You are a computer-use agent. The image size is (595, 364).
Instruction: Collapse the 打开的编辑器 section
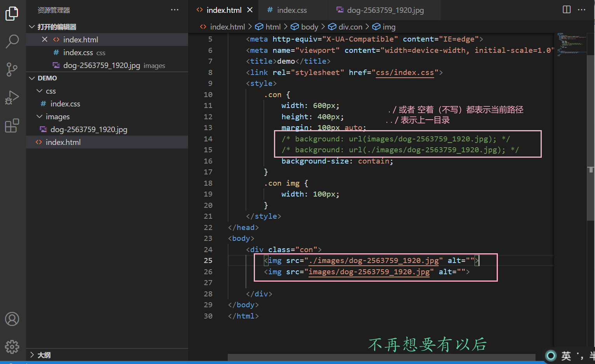click(x=32, y=26)
